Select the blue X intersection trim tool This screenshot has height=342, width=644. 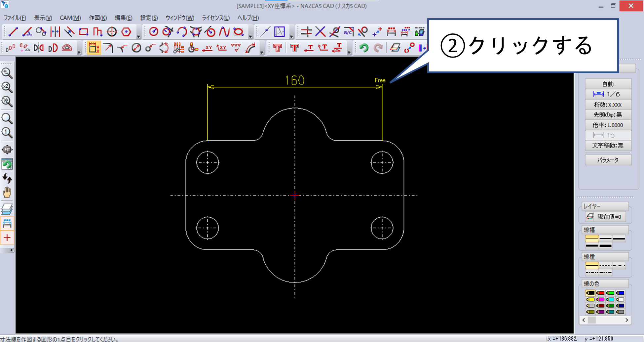[x=320, y=32]
